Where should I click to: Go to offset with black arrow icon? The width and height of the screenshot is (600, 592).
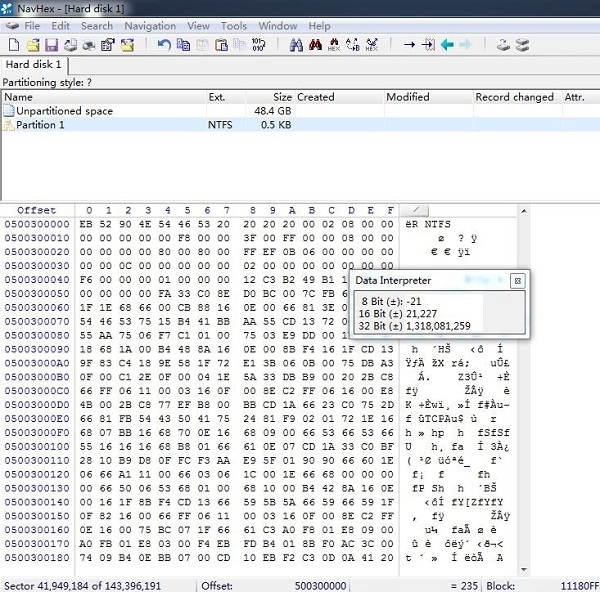[x=409, y=45]
